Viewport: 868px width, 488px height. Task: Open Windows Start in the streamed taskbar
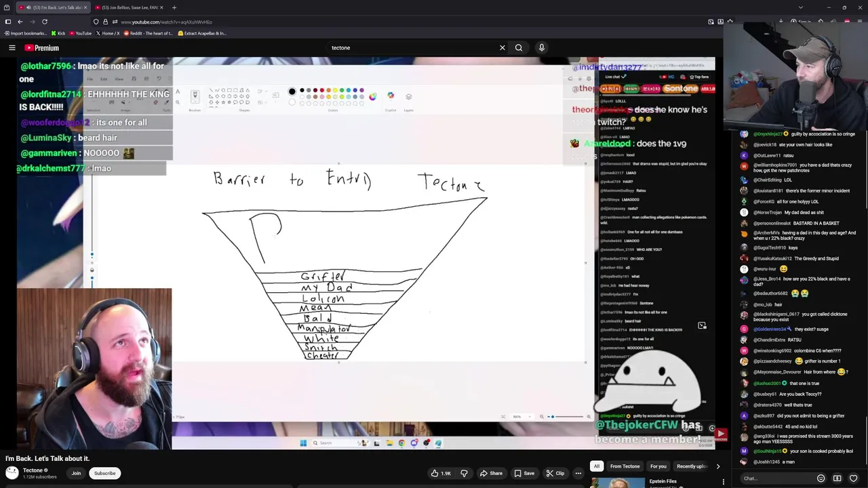[303, 443]
